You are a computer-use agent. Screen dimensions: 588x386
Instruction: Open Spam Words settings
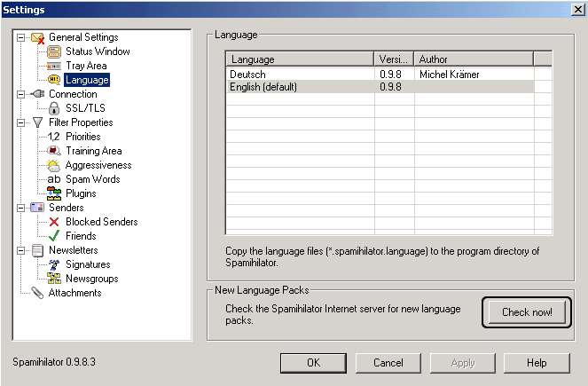(93, 179)
